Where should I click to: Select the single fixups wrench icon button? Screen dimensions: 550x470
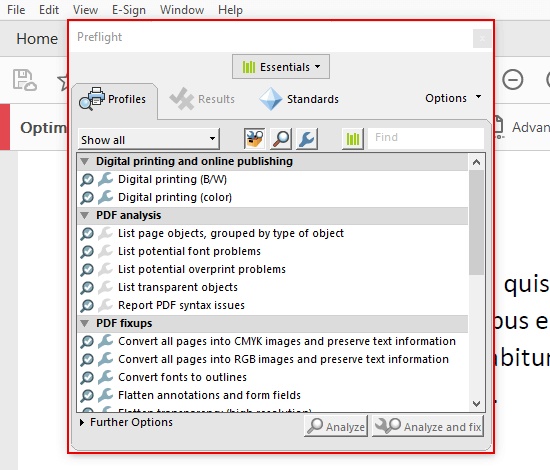pyautogui.click(x=307, y=139)
